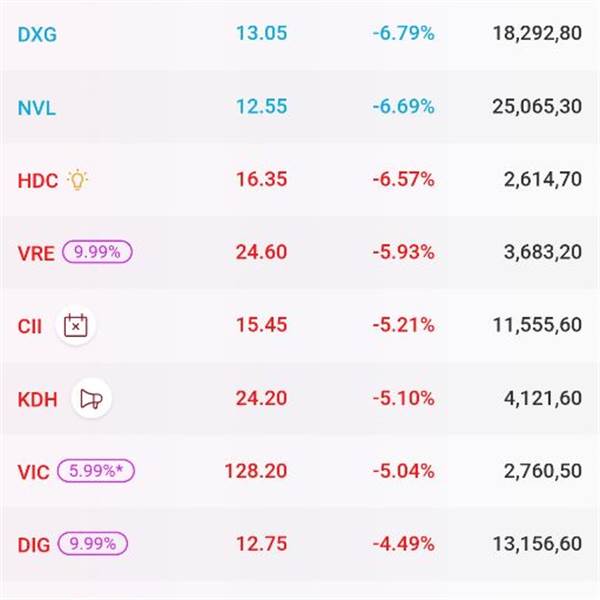
Task: Tap the megaphone icon beside KDH
Action: coord(91,399)
